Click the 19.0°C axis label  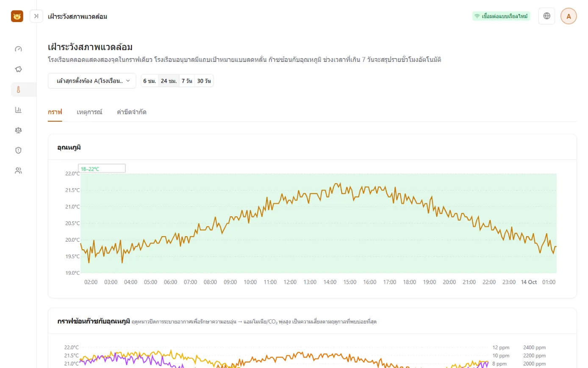pos(72,273)
